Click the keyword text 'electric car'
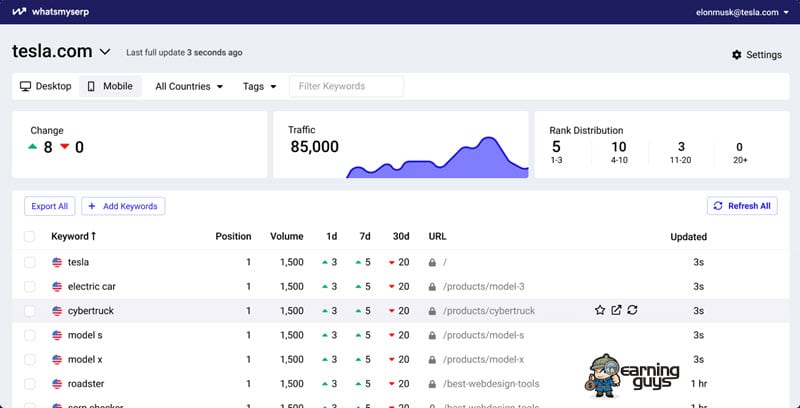This screenshot has height=408, width=800. click(92, 287)
